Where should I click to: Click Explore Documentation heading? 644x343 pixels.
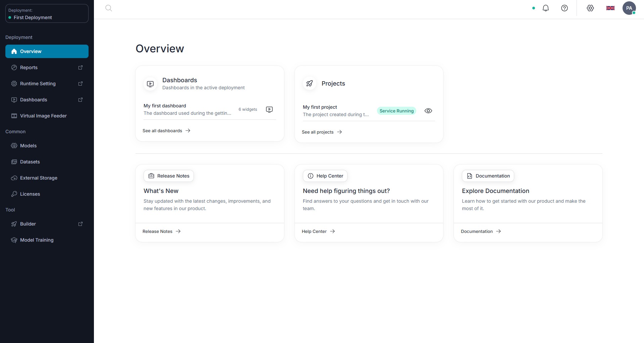[495, 191]
